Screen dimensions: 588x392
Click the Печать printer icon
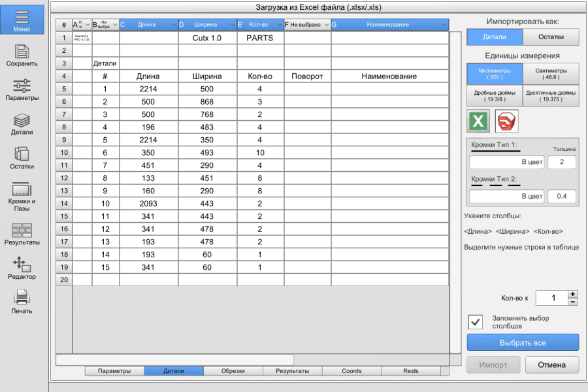click(x=22, y=298)
